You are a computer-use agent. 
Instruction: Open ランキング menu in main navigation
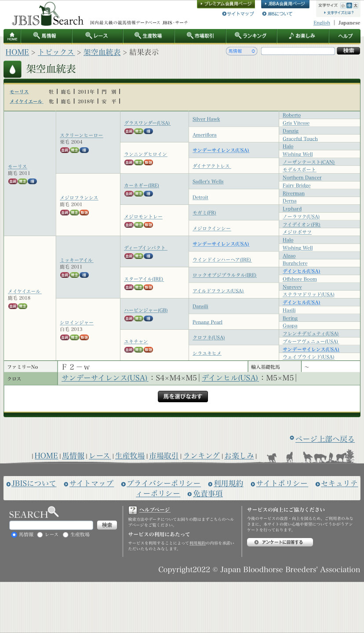tap(251, 36)
